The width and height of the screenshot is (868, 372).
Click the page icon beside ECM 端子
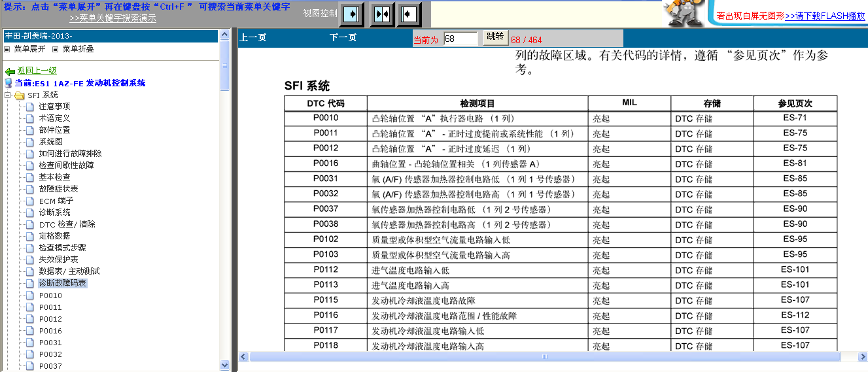pyautogui.click(x=29, y=201)
